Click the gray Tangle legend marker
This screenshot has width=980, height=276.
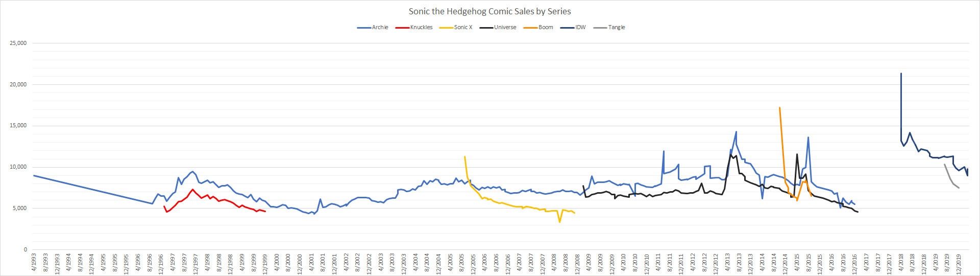600,28
